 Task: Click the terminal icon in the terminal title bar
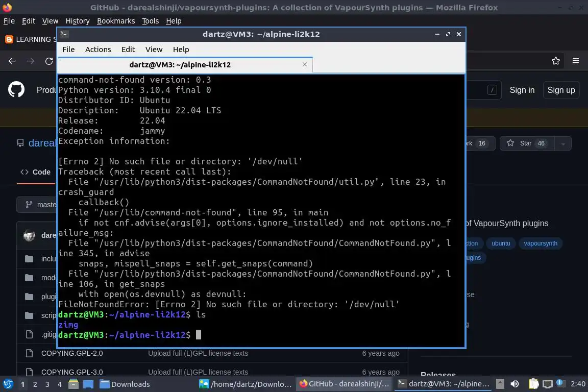pyautogui.click(x=64, y=34)
